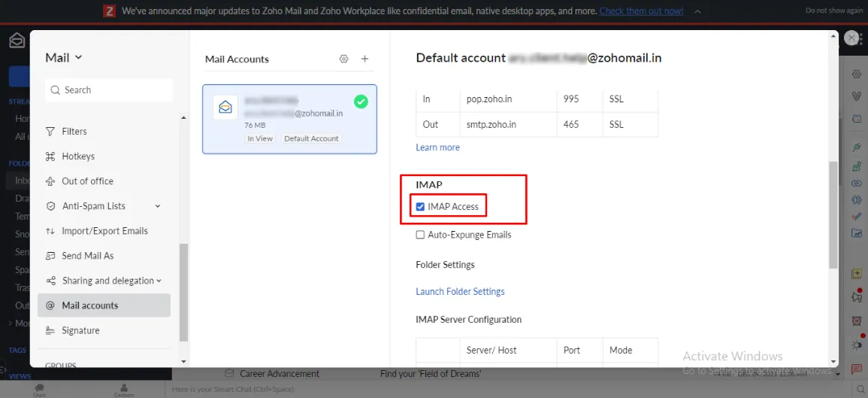Image resolution: width=868 pixels, height=398 pixels.
Task: Close the settings dialog with X button
Action: (x=851, y=38)
